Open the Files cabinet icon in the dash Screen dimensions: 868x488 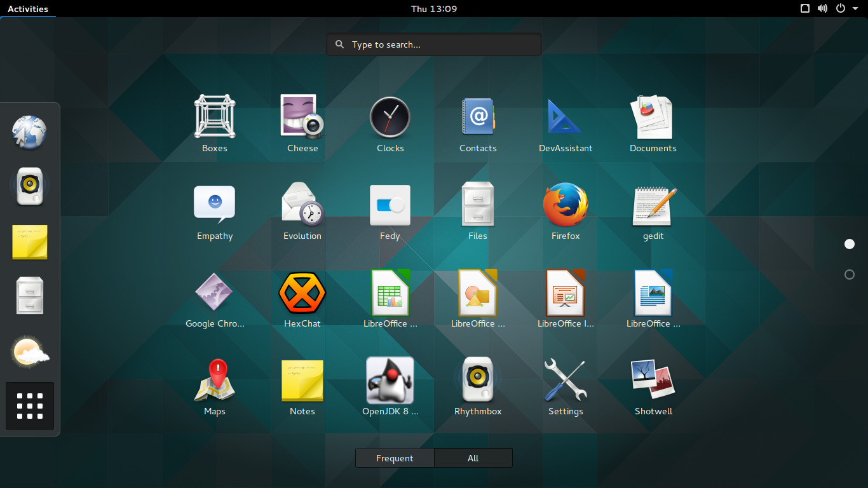30,295
